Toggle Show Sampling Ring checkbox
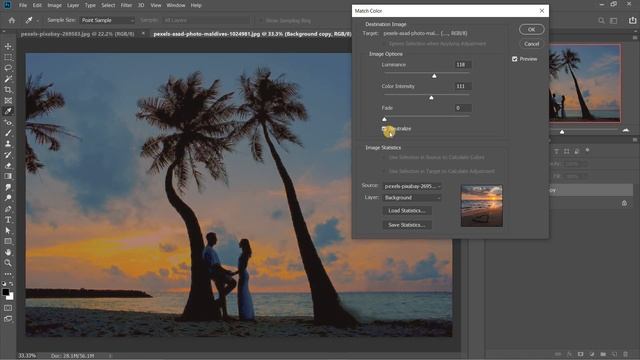Image resolution: width=640 pixels, height=360 pixels. click(260, 20)
